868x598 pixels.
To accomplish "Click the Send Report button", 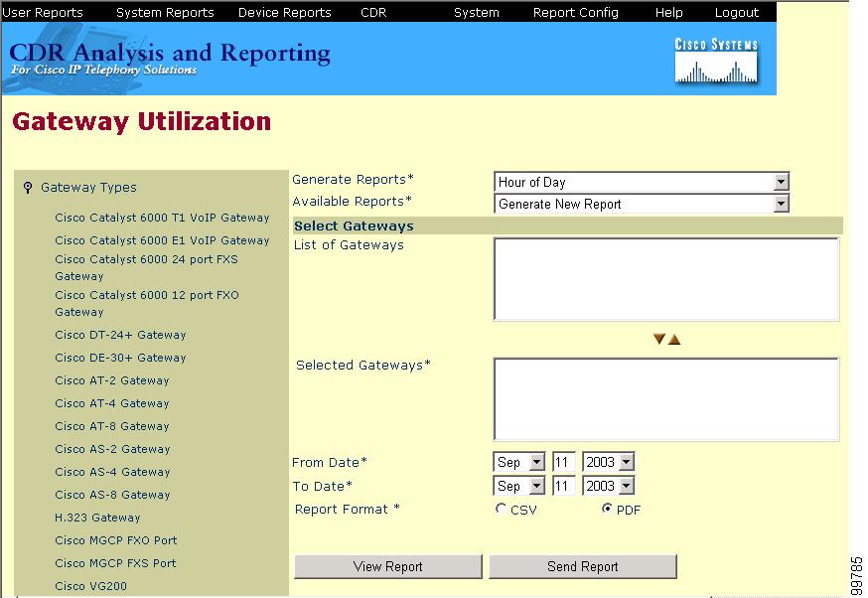I will [583, 566].
